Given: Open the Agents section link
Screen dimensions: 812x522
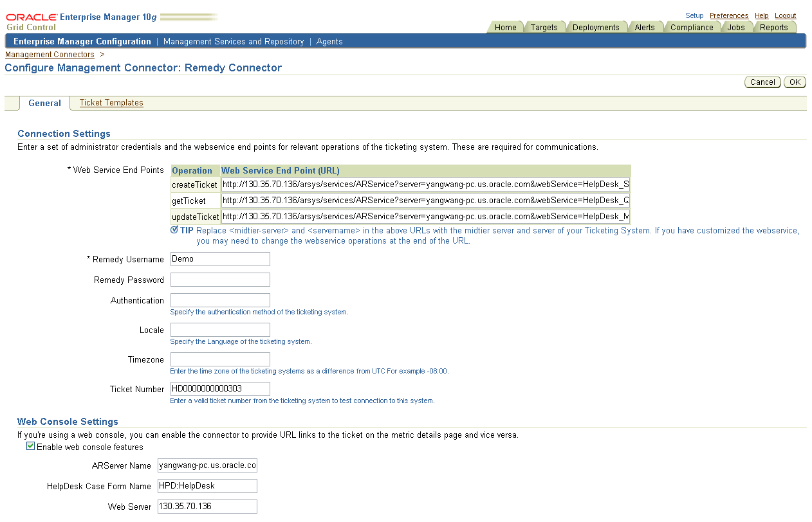Looking at the screenshot, I should coord(329,41).
